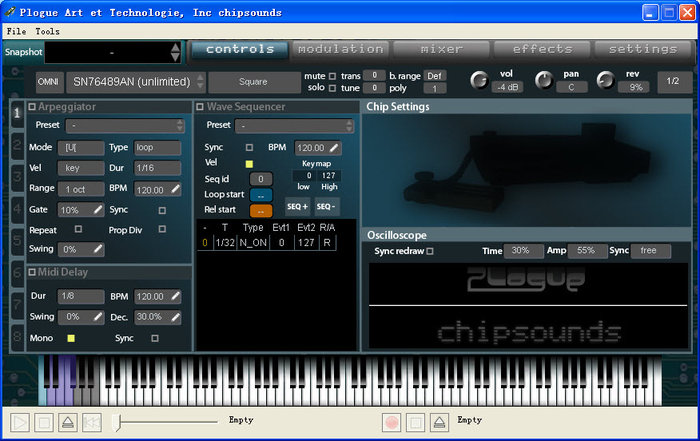
Task: Turn the vol knob
Action: [x=479, y=80]
